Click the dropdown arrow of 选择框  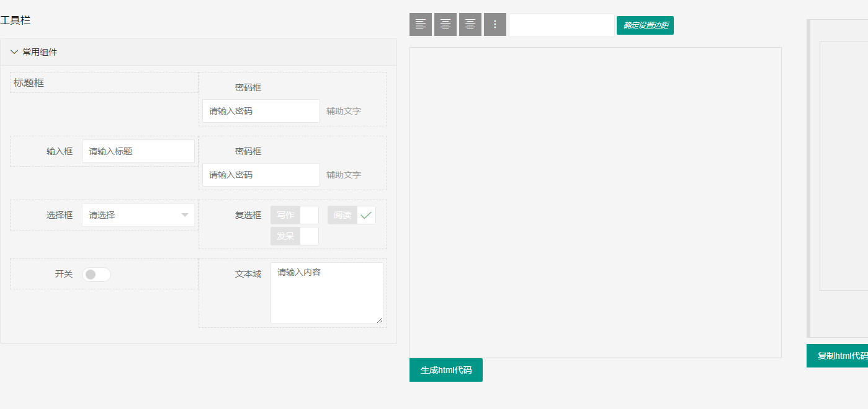tap(185, 215)
